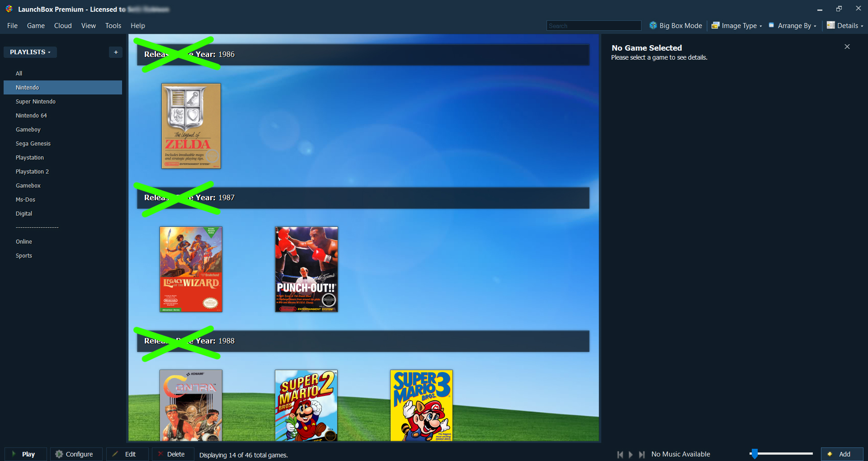
Task: Click the Big Box Mode cube icon
Action: [x=653, y=25]
